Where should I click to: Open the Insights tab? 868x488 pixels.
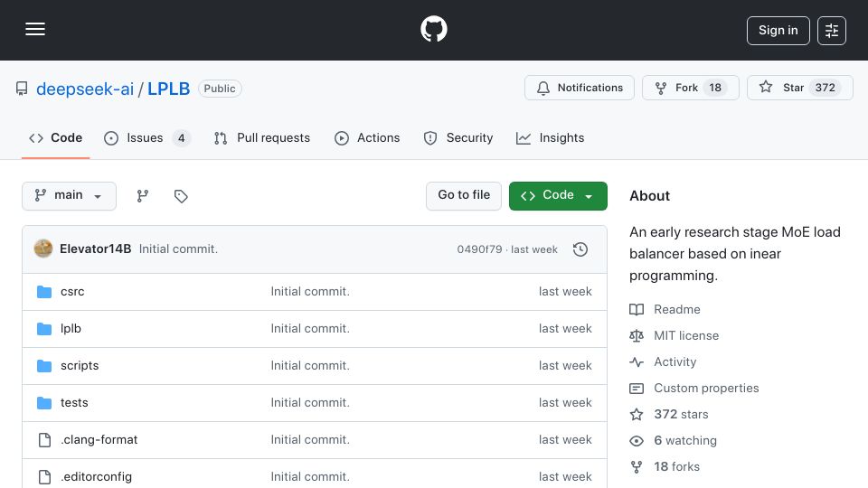click(551, 137)
